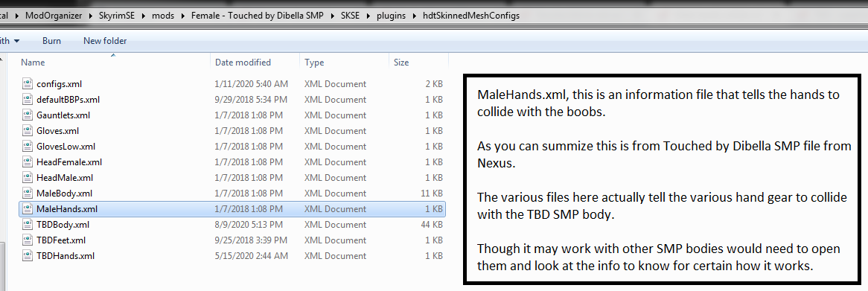Screen dimensions: 868x291
Task: Click the MaleBody.xml file icon
Action: coord(28,193)
